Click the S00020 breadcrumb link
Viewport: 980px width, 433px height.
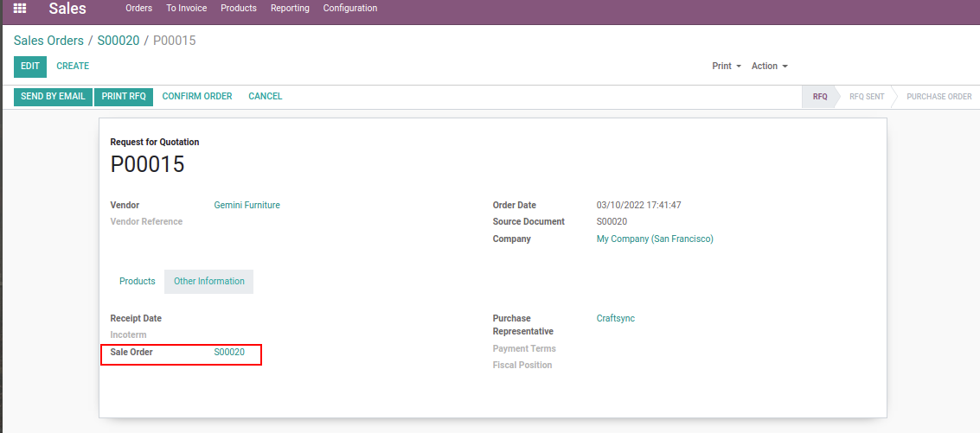point(118,41)
